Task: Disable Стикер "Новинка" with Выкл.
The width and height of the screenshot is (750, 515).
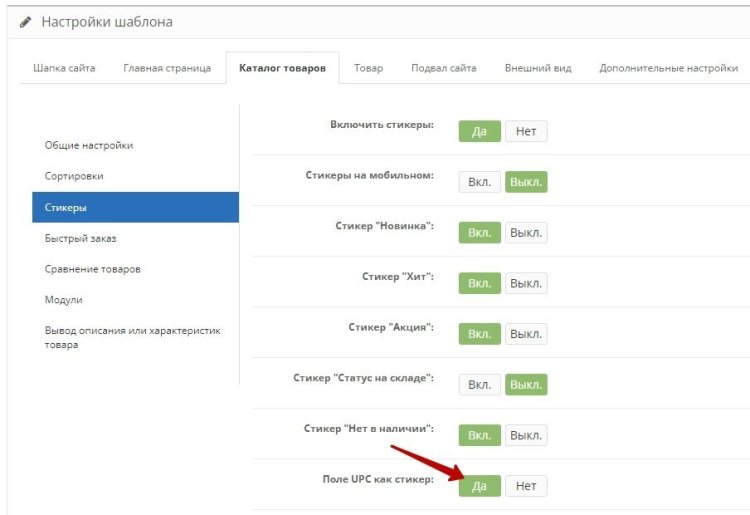Action: point(526,233)
